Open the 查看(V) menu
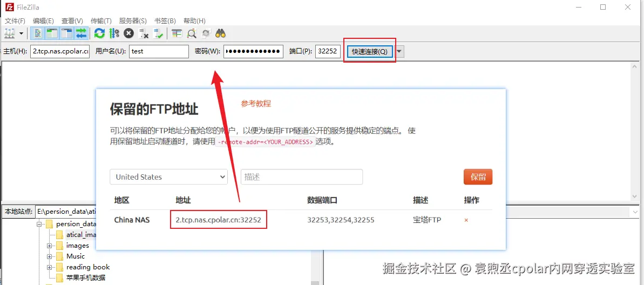Image resolution: width=644 pixels, height=285 pixels. click(x=72, y=21)
